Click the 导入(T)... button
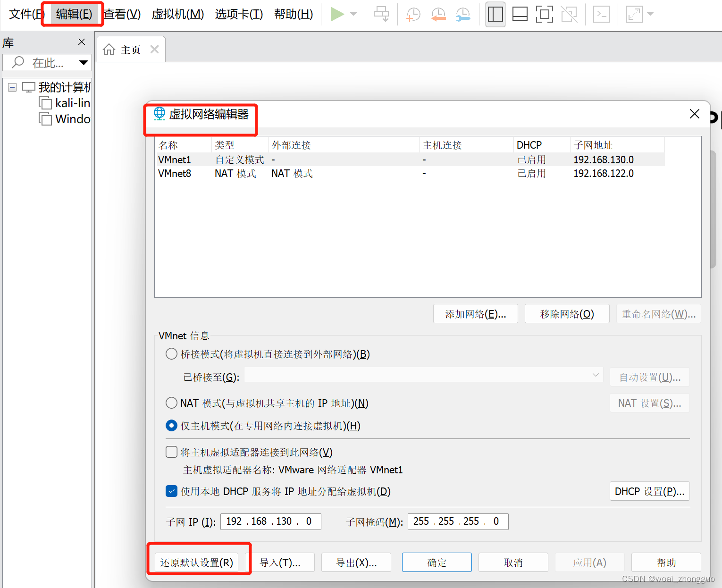Viewport: 722px width, 588px height. coord(280,563)
